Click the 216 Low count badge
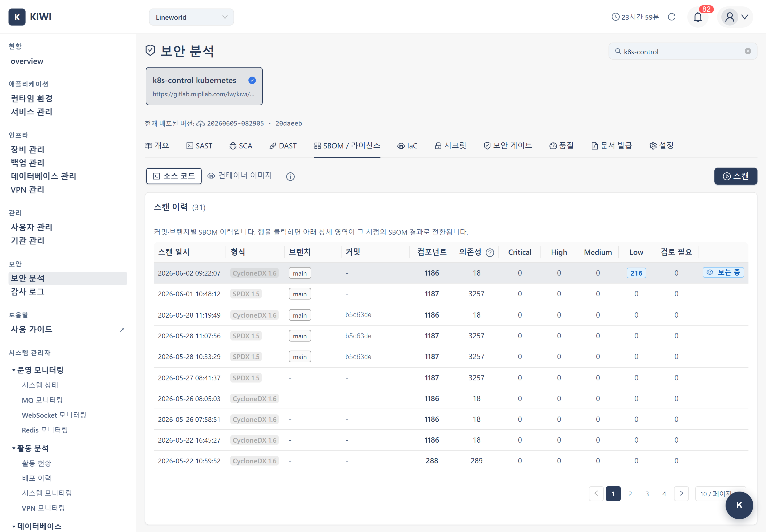The width and height of the screenshot is (766, 532). pyautogui.click(x=636, y=273)
